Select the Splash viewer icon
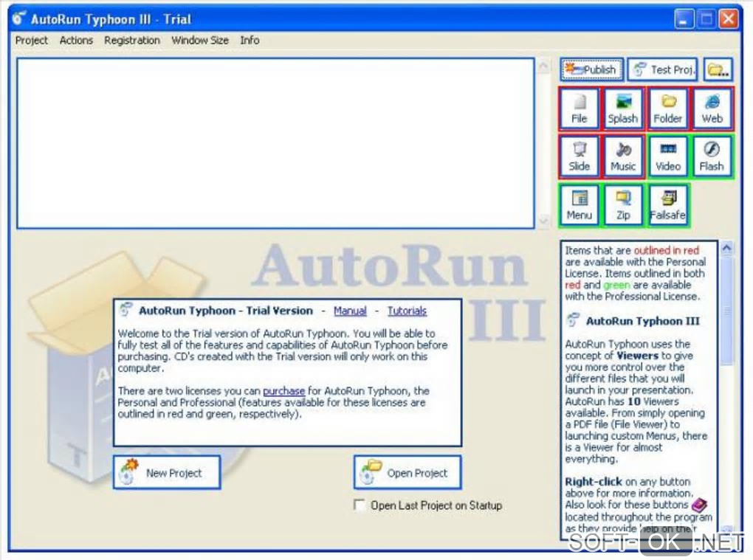Image resolution: width=753 pixels, height=560 pixels. click(623, 109)
